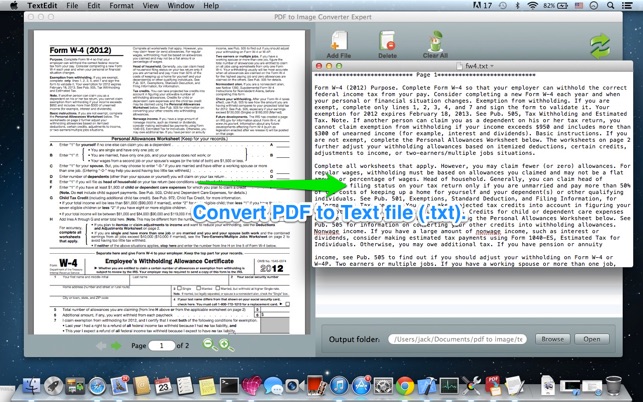The width and height of the screenshot is (643, 402).
Task: Open Google Chrome in the Dock
Action: pos(405,386)
